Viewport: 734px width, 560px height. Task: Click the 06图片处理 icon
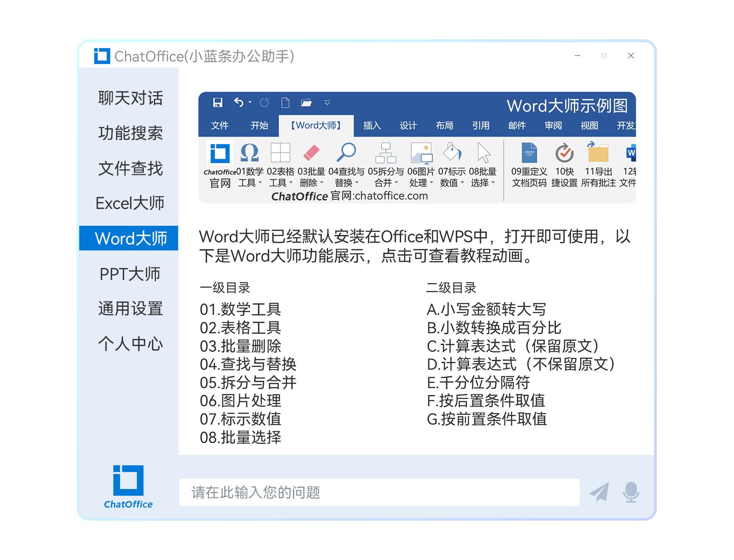[x=421, y=153]
